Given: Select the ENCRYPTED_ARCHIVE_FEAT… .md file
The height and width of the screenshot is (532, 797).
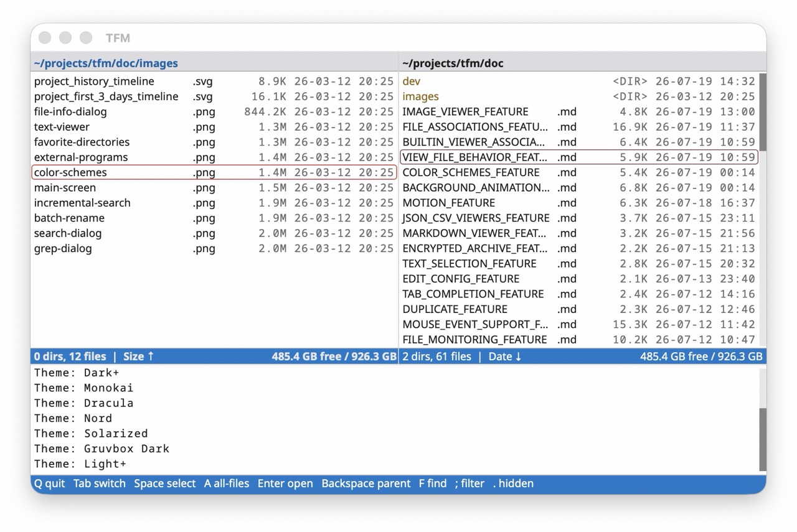Looking at the screenshot, I should point(579,249).
